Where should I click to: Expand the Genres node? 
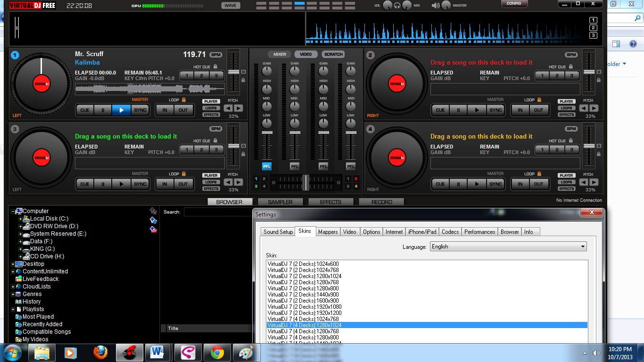(x=13, y=294)
